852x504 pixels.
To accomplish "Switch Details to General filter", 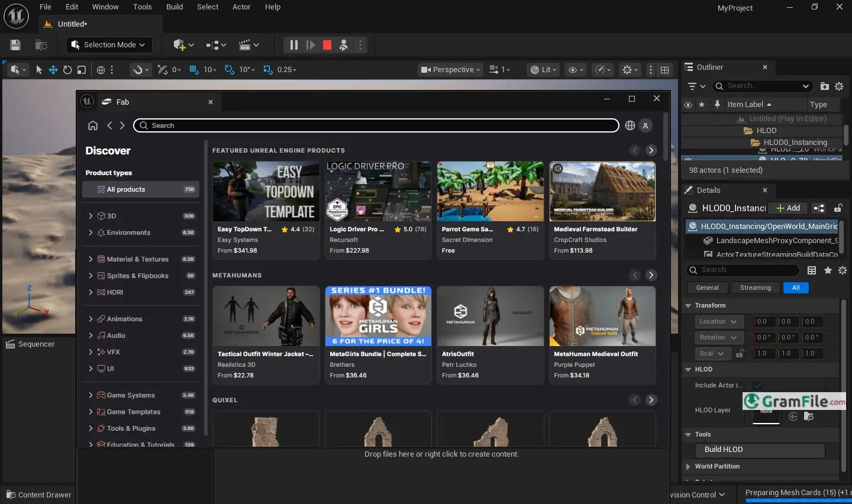I will [x=707, y=288].
